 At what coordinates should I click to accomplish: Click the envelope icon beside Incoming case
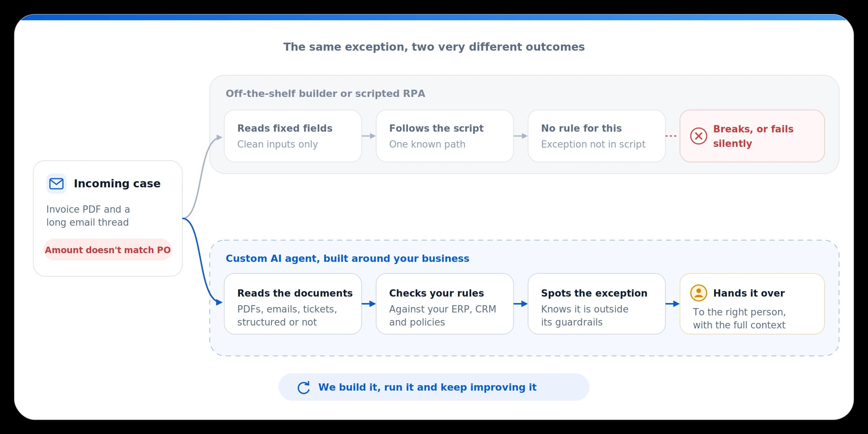coord(56,184)
